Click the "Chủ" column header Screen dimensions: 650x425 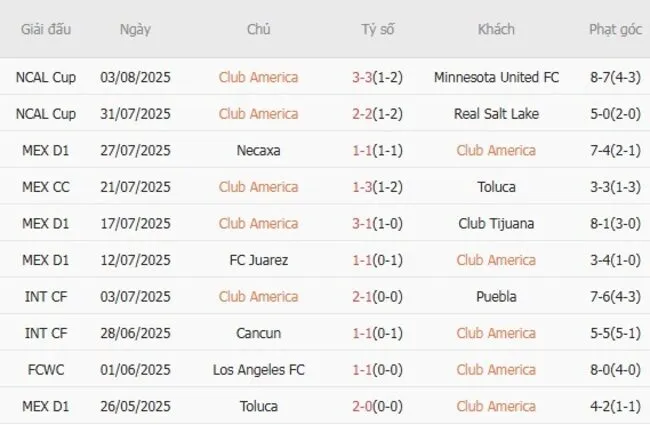(258, 30)
